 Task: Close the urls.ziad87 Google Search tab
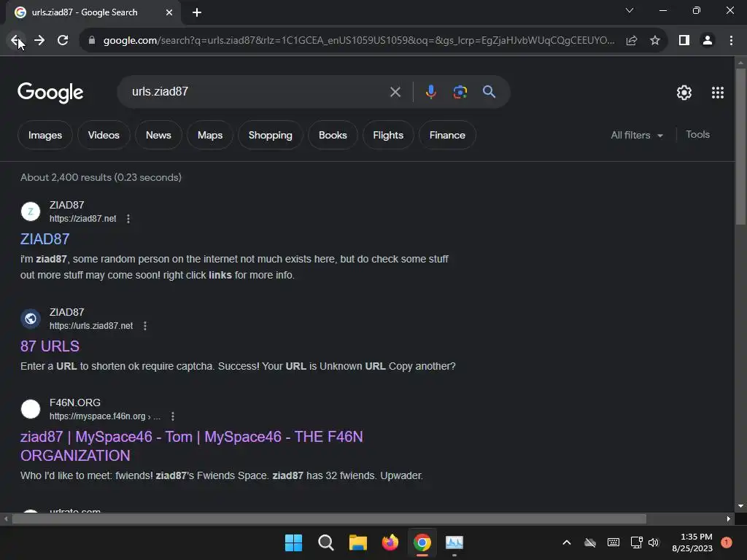point(169,12)
